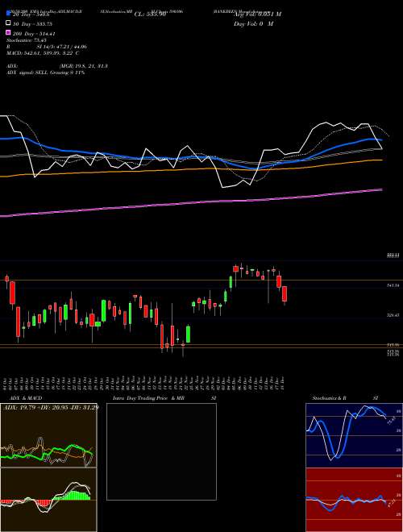Viewport: 403px width, 532px height.
Task: Click the thick blue 20 Day average line
Action: coord(190,157)
